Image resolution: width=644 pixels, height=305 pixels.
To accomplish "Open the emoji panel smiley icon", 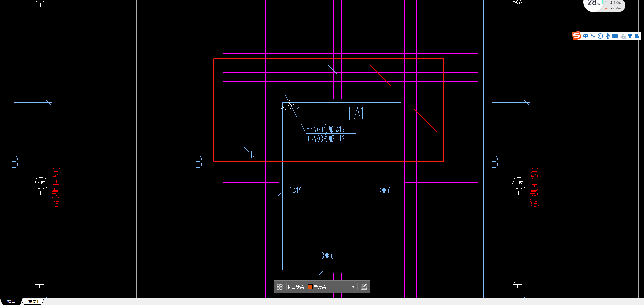I will click(600, 36).
